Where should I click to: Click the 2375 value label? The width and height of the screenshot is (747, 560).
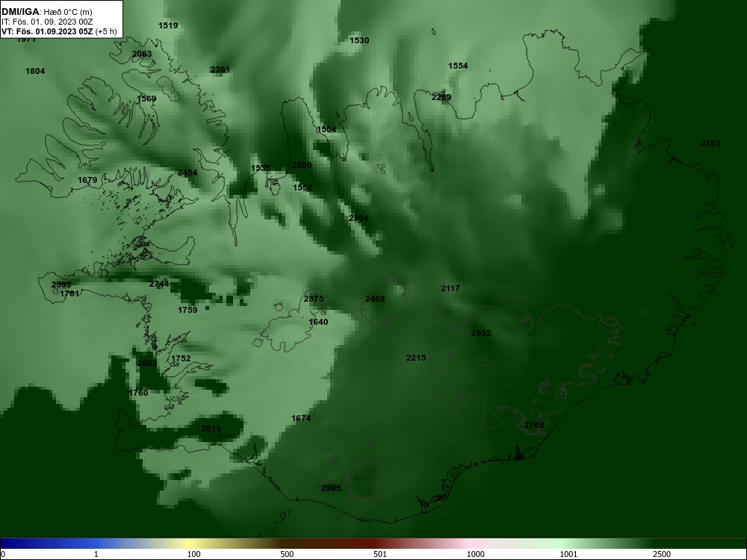(x=314, y=299)
